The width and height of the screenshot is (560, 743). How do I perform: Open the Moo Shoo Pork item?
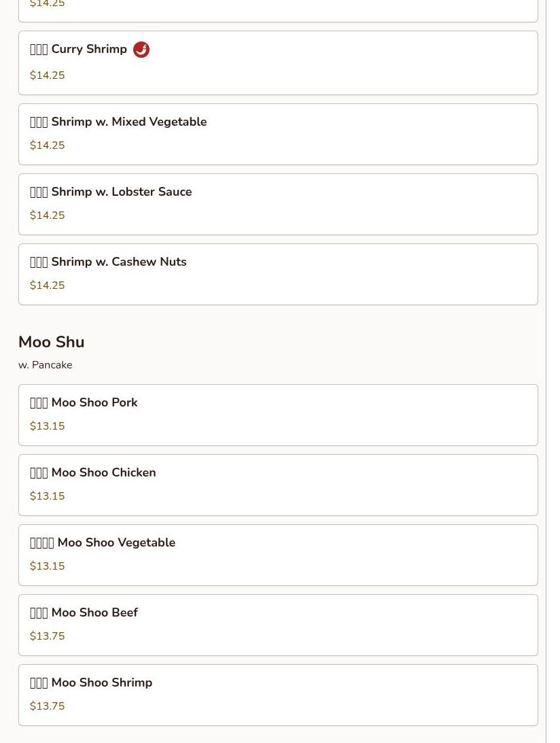278,415
